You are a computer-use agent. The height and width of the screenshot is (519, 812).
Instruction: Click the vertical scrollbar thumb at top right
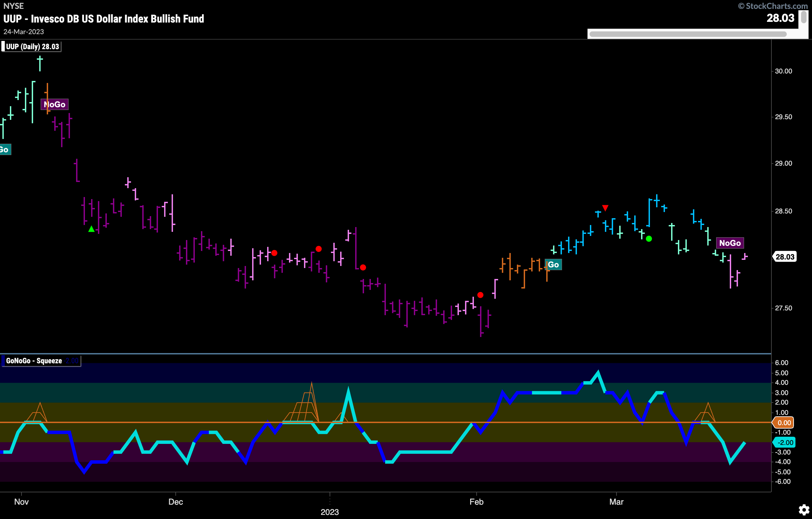(x=804, y=17)
